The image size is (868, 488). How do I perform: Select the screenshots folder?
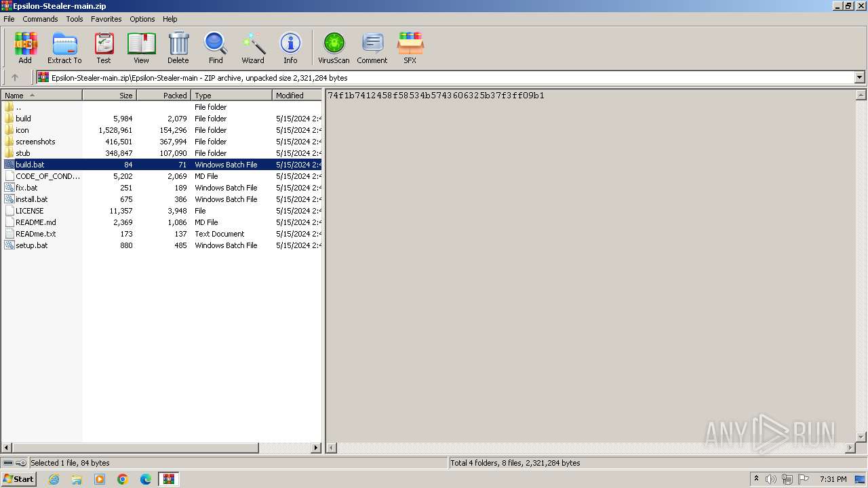coord(161,142)
